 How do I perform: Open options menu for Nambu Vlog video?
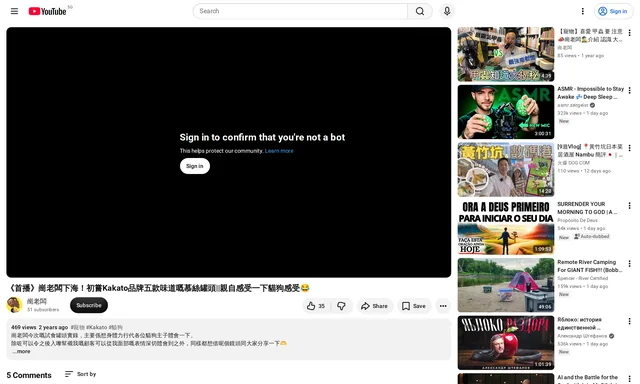629,148
